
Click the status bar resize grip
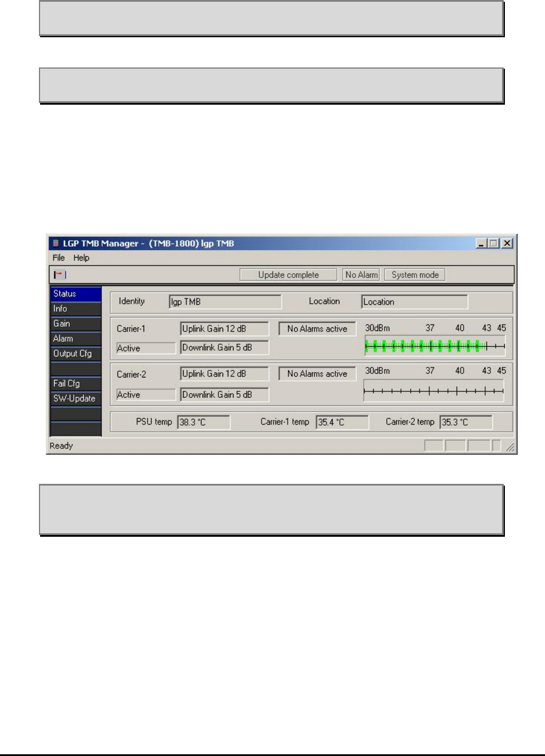pos(509,447)
